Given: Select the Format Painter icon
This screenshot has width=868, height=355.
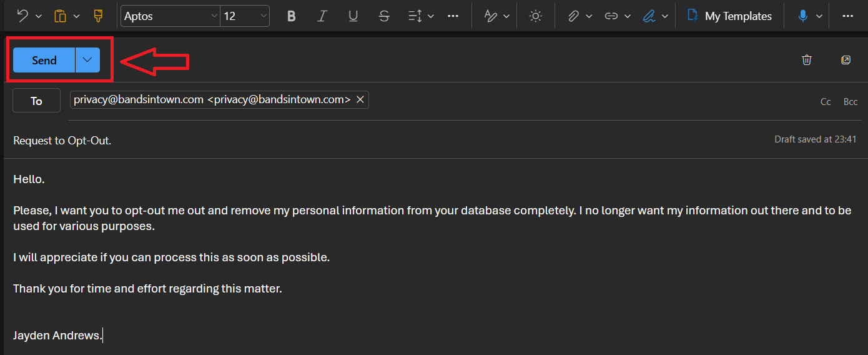Looking at the screenshot, I should click(98, 16).
